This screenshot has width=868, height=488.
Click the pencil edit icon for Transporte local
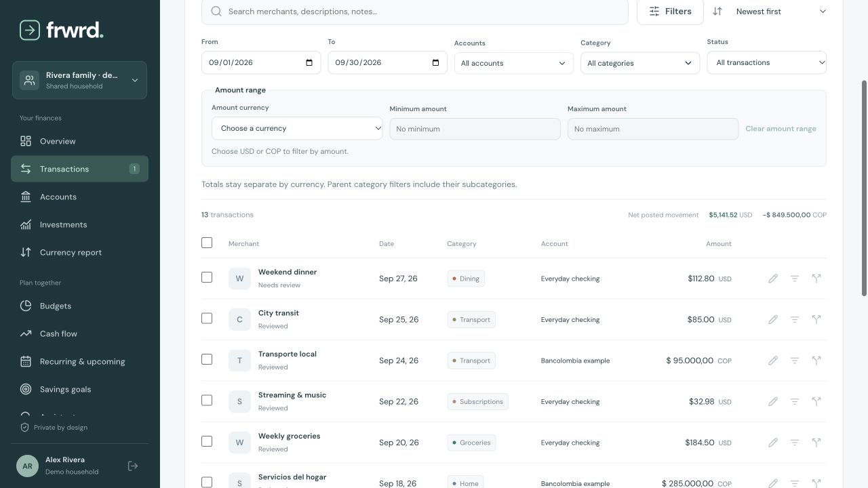(773, 361)
